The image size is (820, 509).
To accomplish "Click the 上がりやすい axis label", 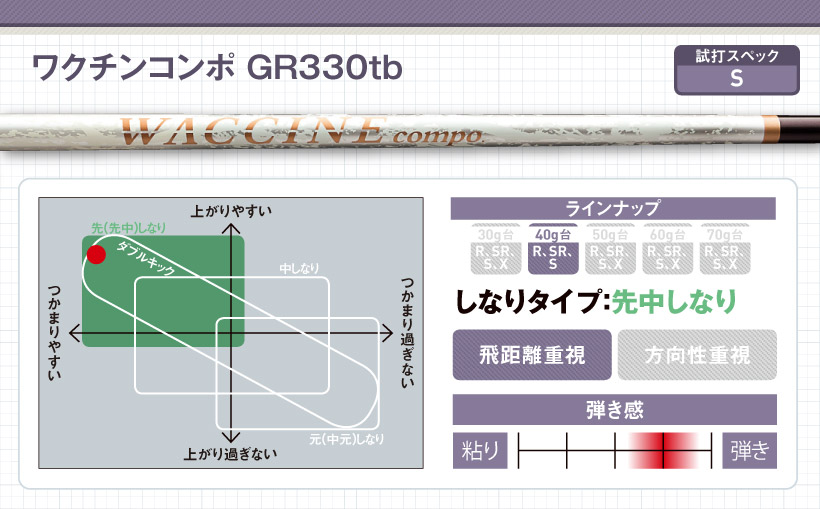I will pos(231,210).
